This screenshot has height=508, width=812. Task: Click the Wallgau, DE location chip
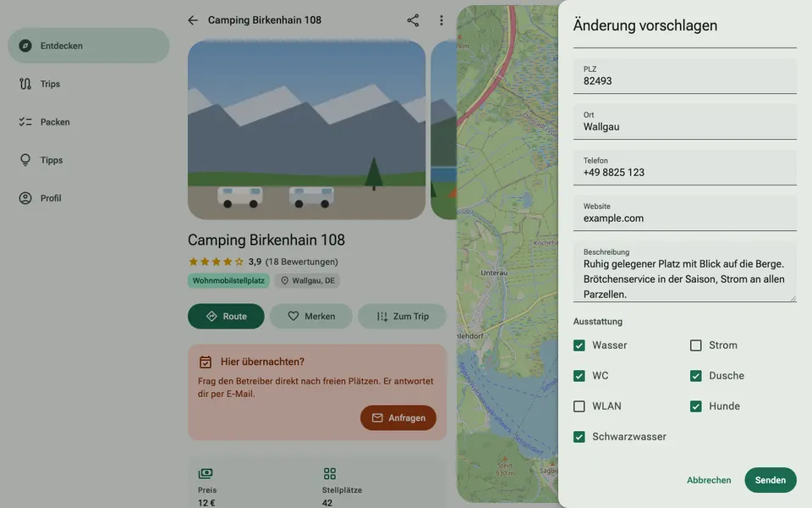tap(308, 280)
